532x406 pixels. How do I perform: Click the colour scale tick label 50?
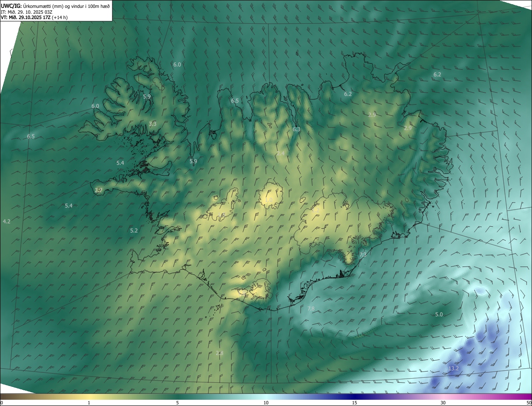529,403
